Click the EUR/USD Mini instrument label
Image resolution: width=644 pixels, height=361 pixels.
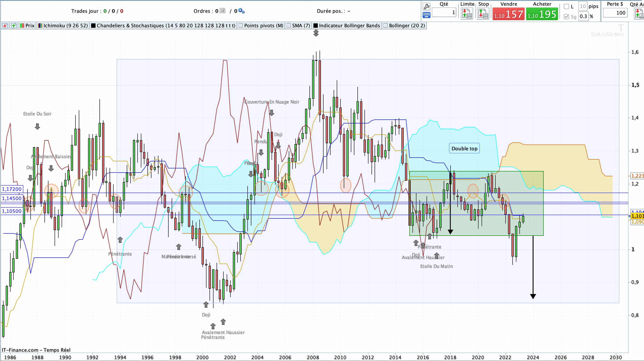coord(607,35)
